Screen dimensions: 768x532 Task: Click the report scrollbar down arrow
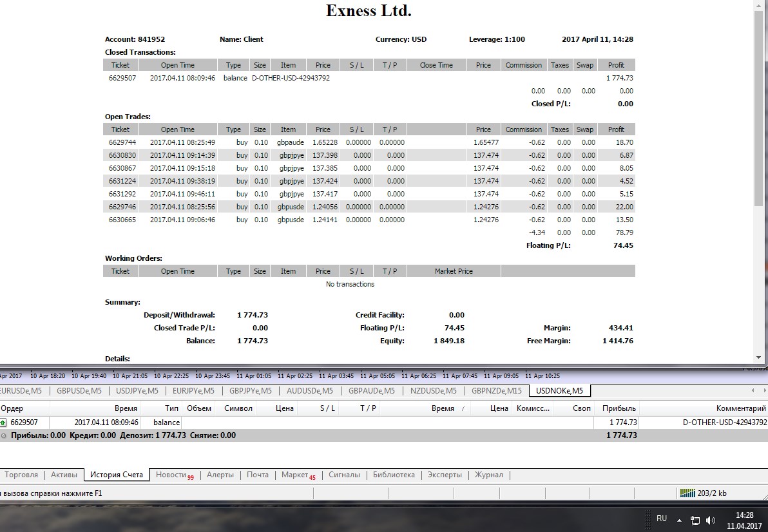click(759, 357)
